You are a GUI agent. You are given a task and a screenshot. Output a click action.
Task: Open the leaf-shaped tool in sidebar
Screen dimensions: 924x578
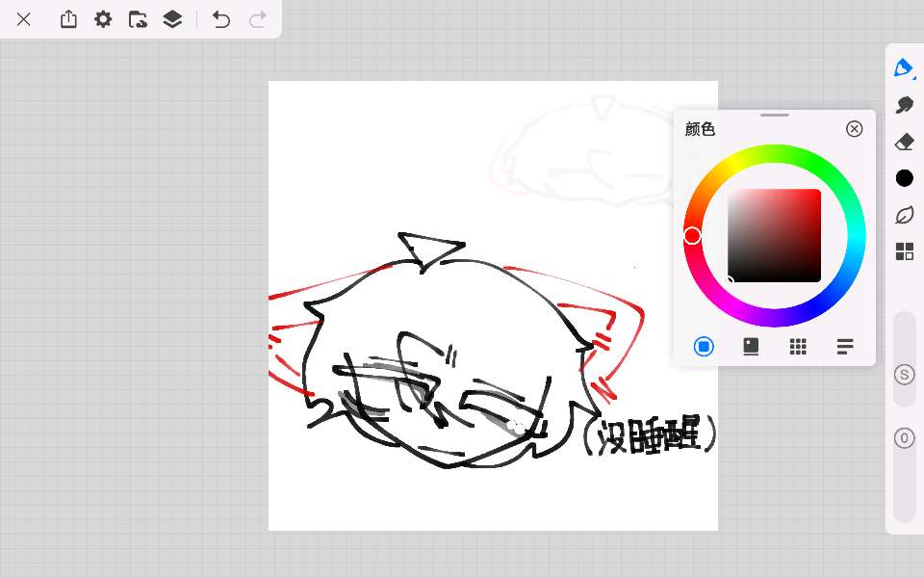click(x=904, y=214)
